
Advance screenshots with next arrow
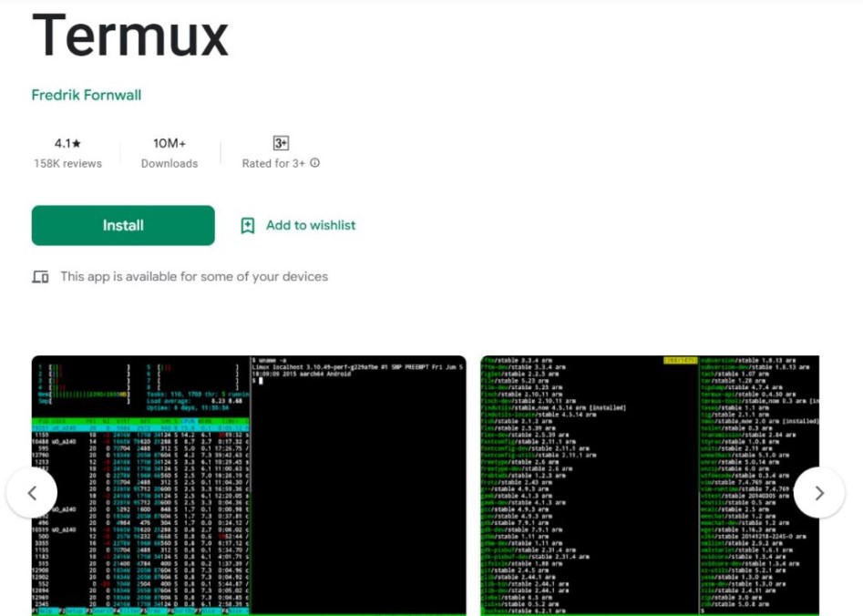pos(819,492)
